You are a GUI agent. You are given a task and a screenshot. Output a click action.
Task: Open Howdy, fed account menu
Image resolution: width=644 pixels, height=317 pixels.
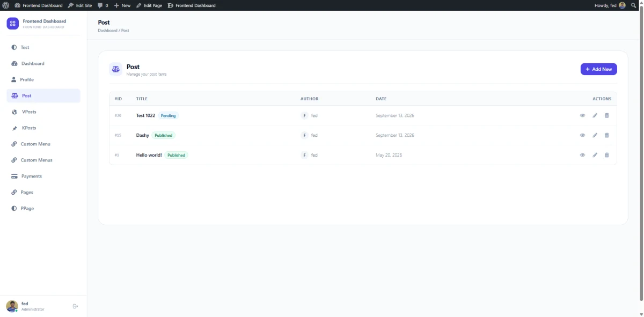coord(610,5)
